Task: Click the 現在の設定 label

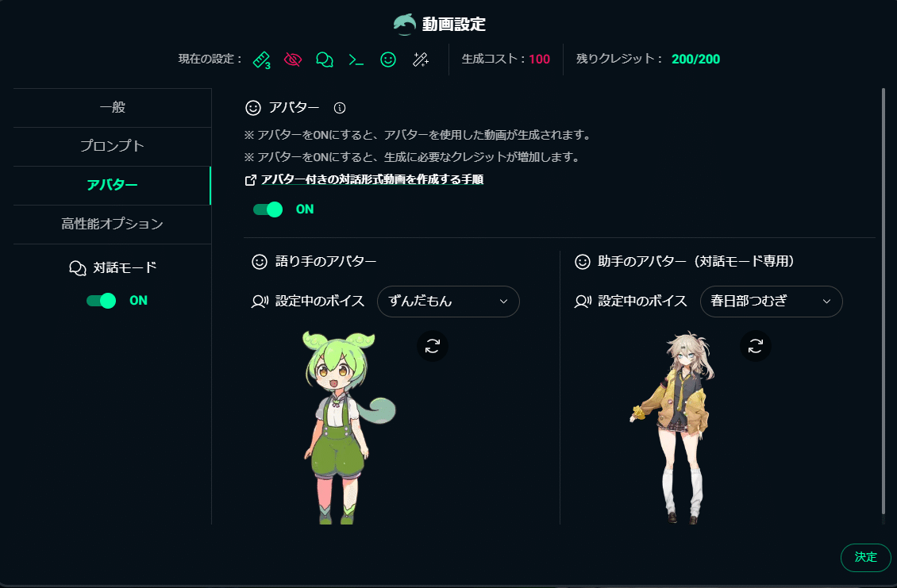Action: pos(210,59)
